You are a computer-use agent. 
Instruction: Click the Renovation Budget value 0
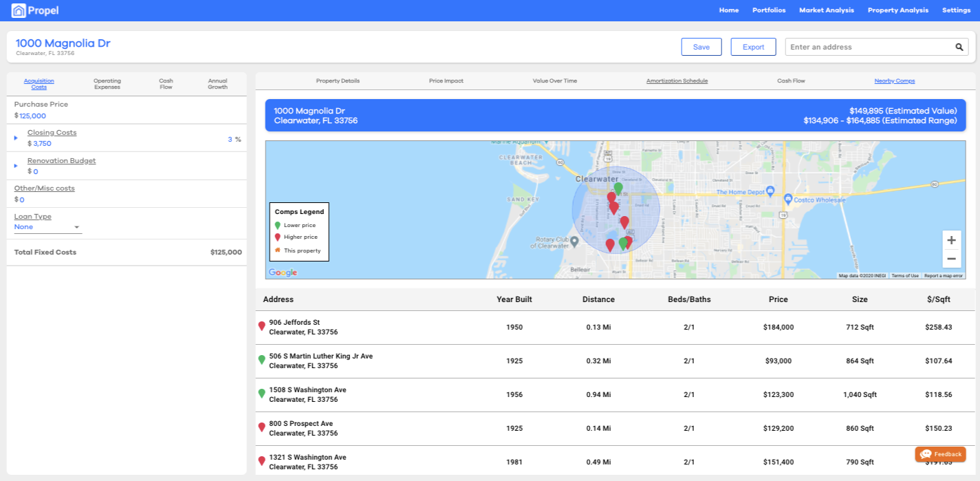tap(36, 172)
